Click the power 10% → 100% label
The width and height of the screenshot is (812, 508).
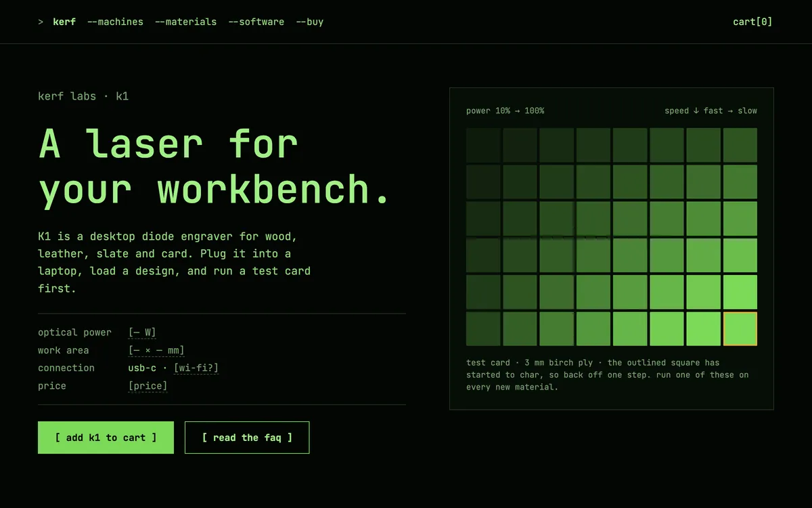(x=505, y=110)
